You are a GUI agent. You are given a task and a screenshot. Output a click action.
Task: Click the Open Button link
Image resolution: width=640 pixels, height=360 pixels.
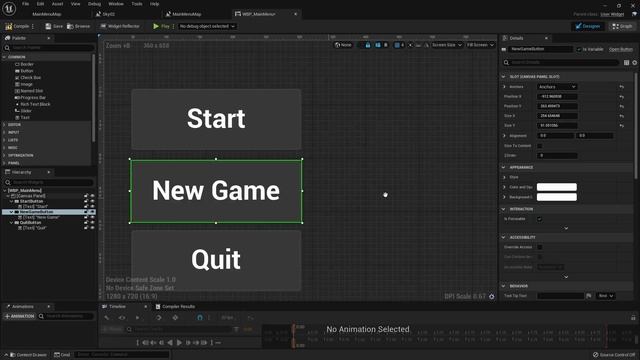point(620,49)
